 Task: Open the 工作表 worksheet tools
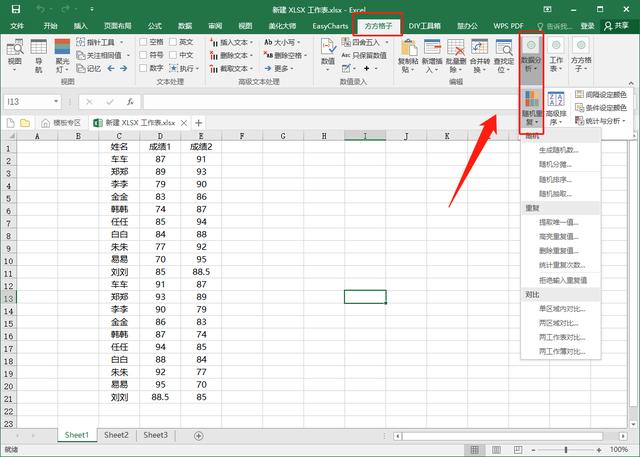[556, 55]
